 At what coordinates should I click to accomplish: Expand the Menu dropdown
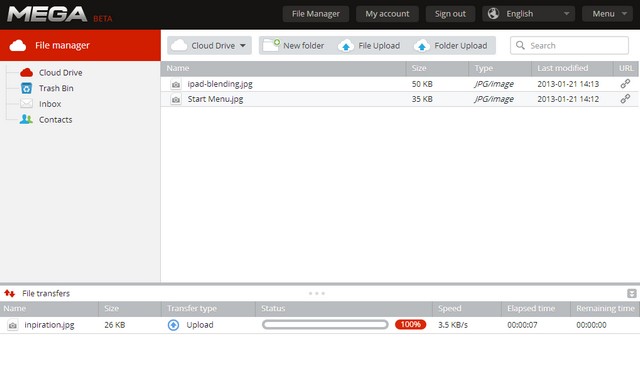[x=607, y=14]
